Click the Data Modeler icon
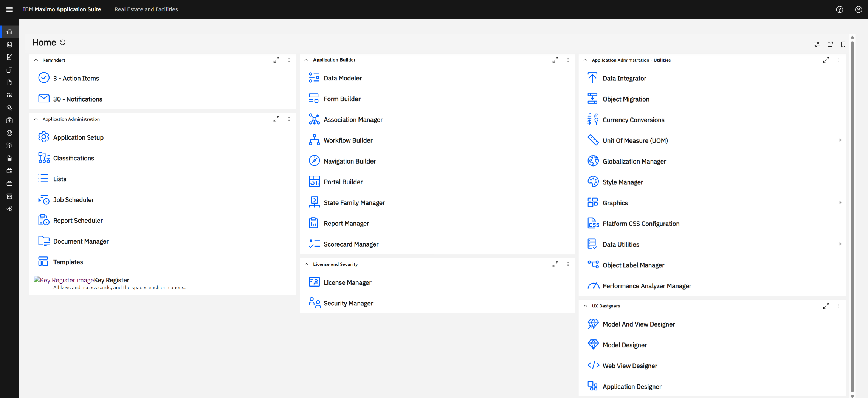The height and width of the screenshot is (398, 868). pos(314,78)
